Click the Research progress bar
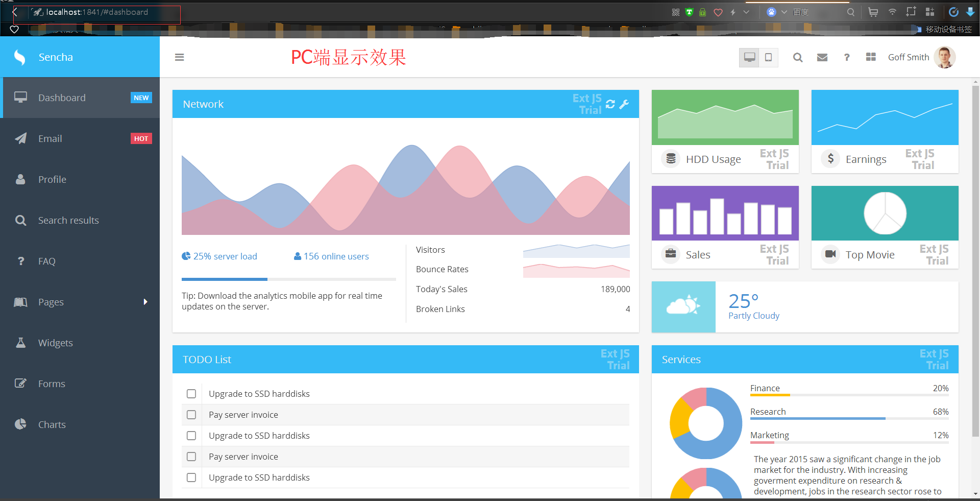This screenshot has width=980, height=501. (x=849, y=418)
